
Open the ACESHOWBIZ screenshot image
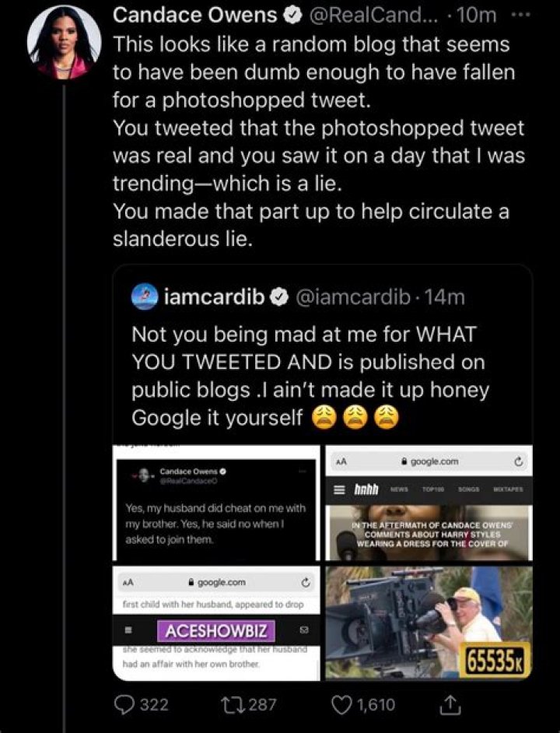coord(218,623)
